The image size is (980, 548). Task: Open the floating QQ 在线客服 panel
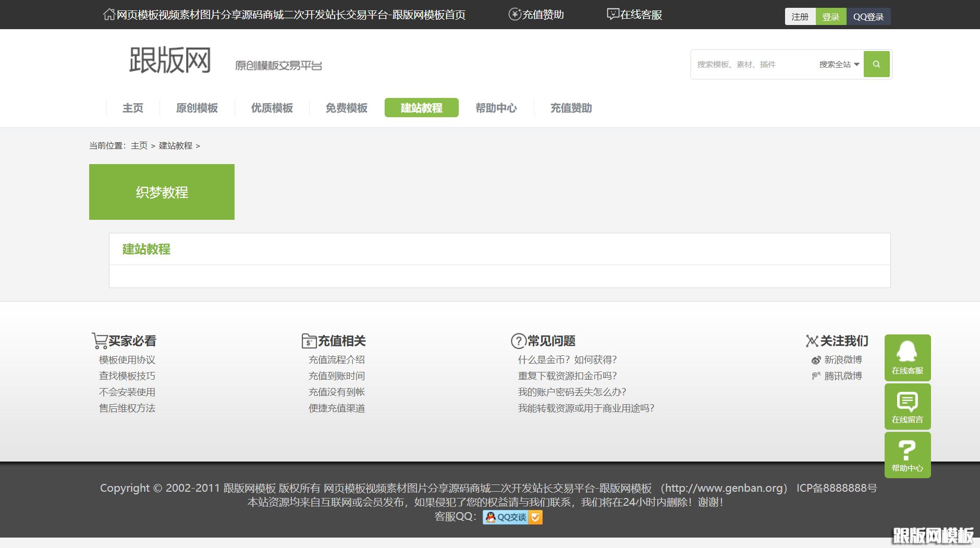pos(907,357)
